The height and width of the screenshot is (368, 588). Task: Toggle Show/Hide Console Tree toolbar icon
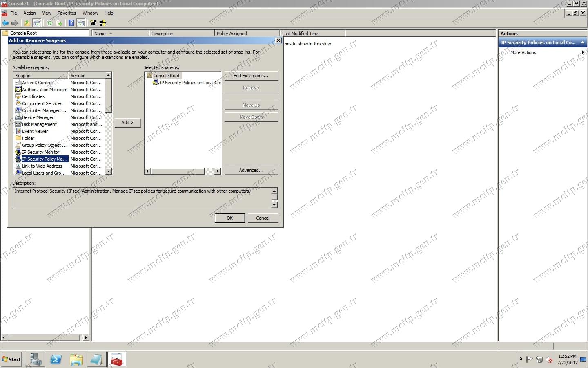[x=37, y=23]
